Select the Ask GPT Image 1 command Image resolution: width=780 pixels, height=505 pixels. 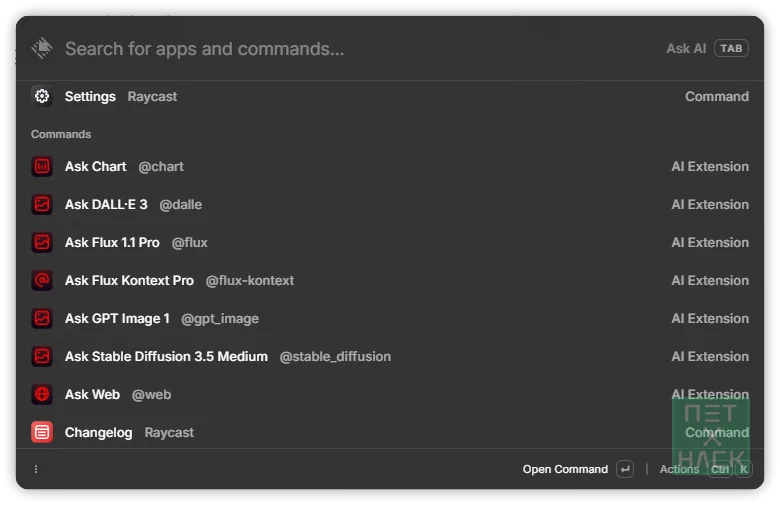coord(390,318)
